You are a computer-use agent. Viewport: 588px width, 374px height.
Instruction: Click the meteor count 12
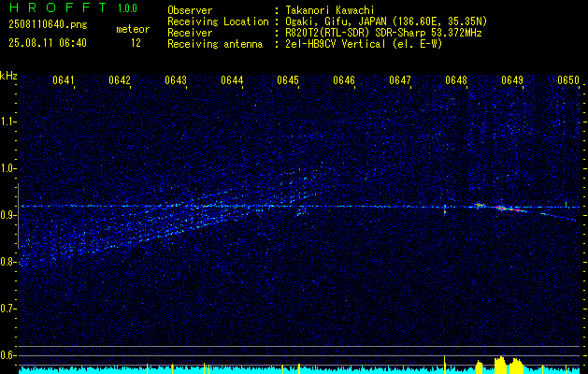point(136,43)
